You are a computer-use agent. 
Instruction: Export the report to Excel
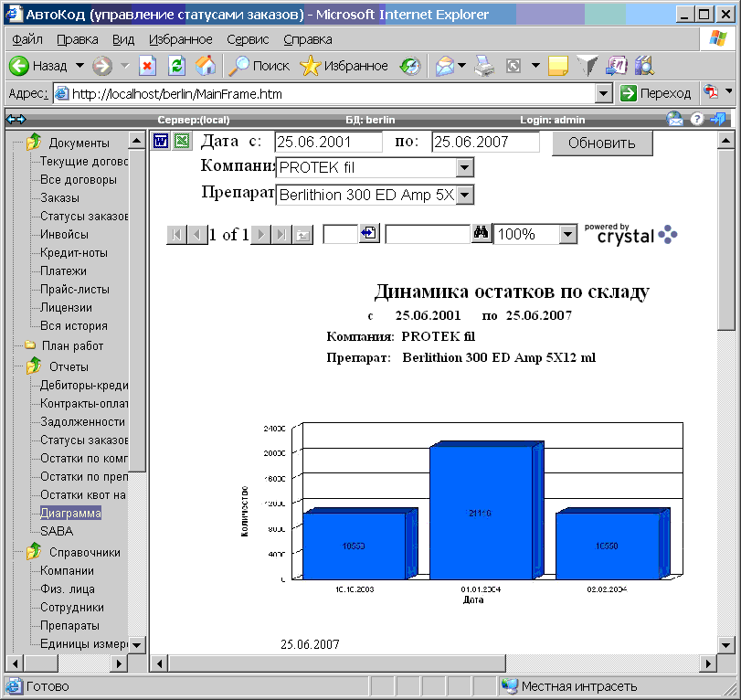182,141
